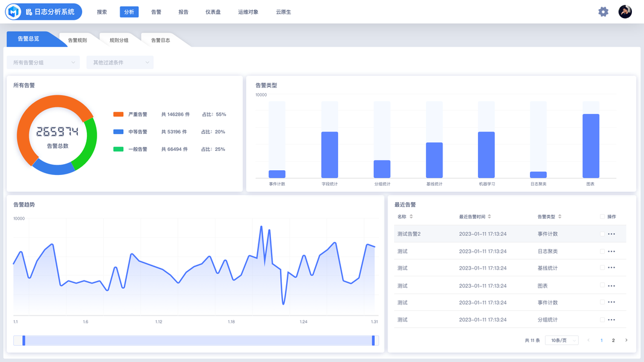Viewport: 644px width, 362px height.
Task: Open more actions for 测试告警2 row
Action: (611, 234)
